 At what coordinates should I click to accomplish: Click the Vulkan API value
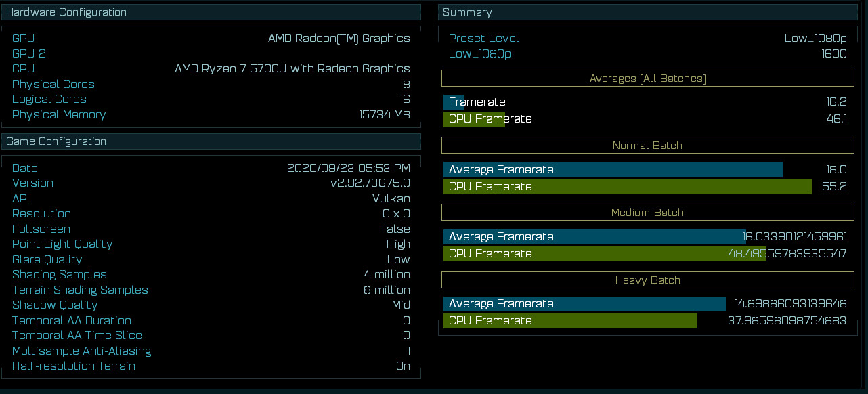391,198
